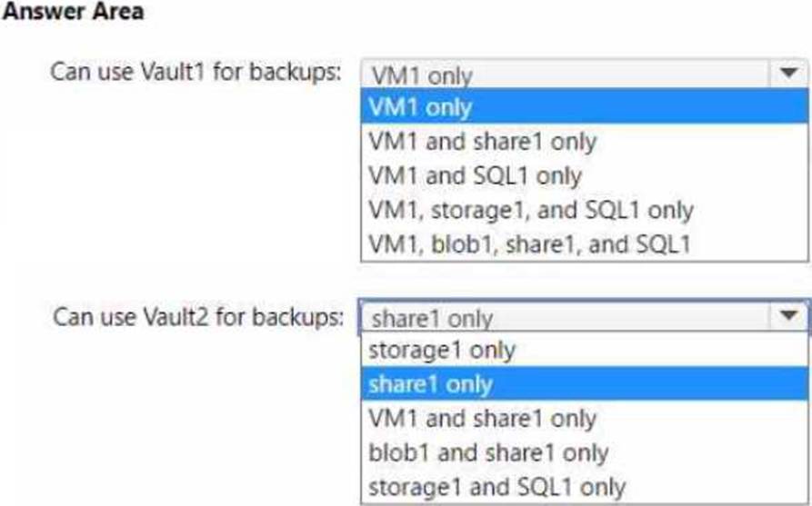The image size is (812, 506).
Task: Select storage1 only in Vault2 list
Action: pos(442,350)
